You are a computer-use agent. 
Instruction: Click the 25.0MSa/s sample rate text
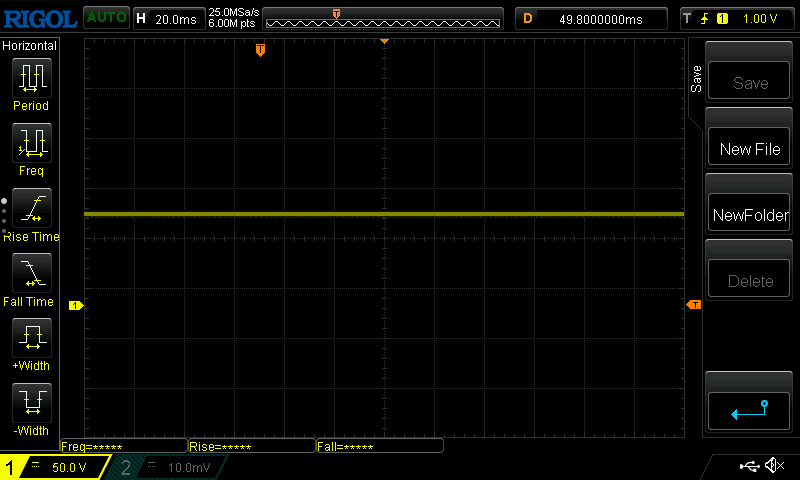tap(234, 12)
